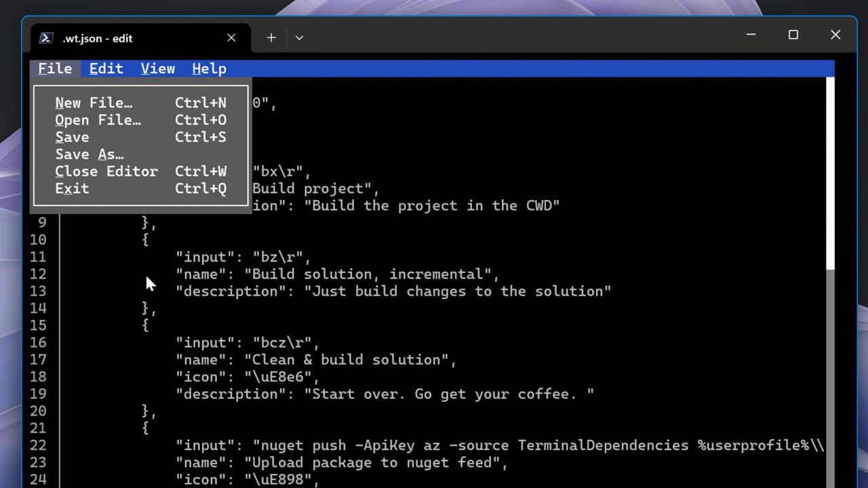
Task: Click line number 9 in gutter
Action: click(x=42, y=223)
